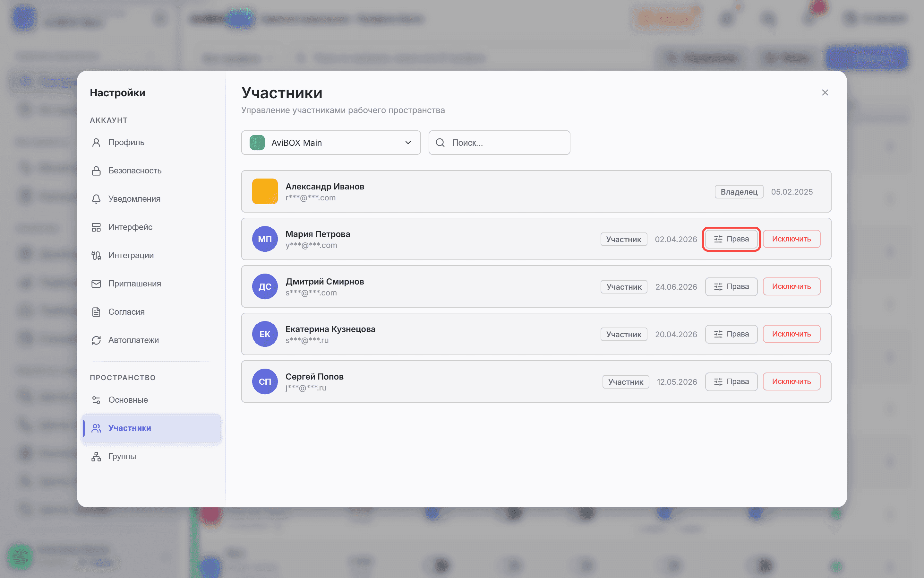Click the date 02.04.2026

676,239
